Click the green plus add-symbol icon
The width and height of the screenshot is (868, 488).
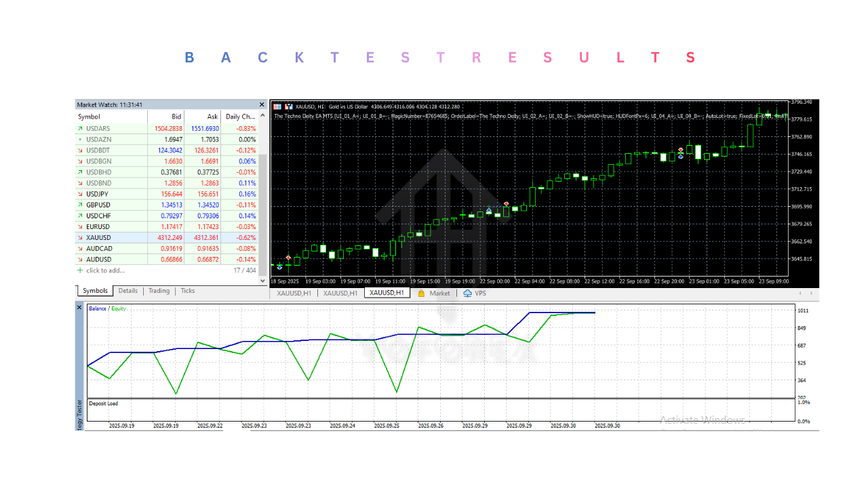coord(80,270)
